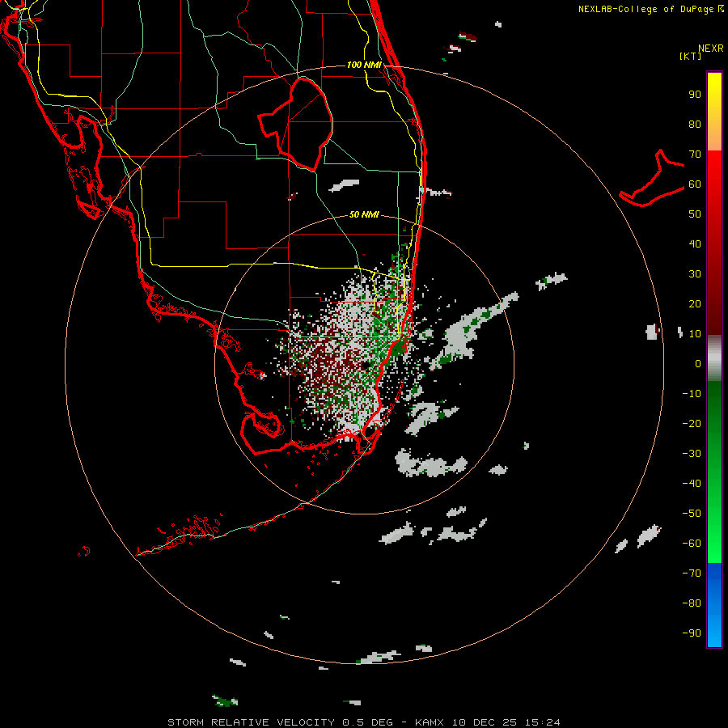Screen dimensions: 728x728
Task: Click the blue bottom segment of the color bar
Action: [714, 605]
